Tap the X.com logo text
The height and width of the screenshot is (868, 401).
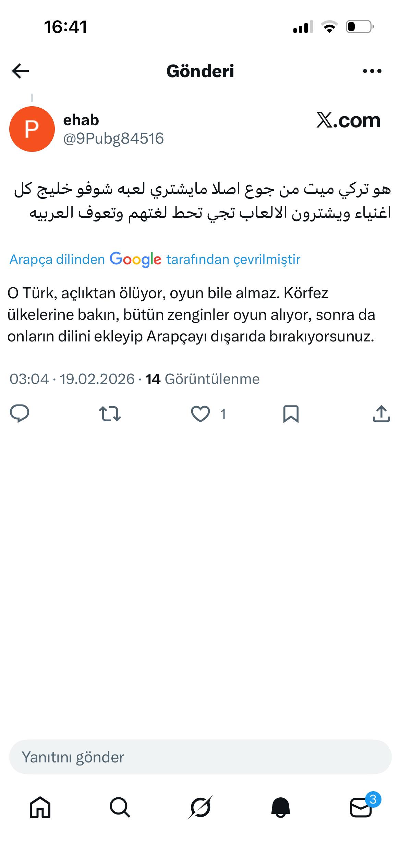coord(348,120)
